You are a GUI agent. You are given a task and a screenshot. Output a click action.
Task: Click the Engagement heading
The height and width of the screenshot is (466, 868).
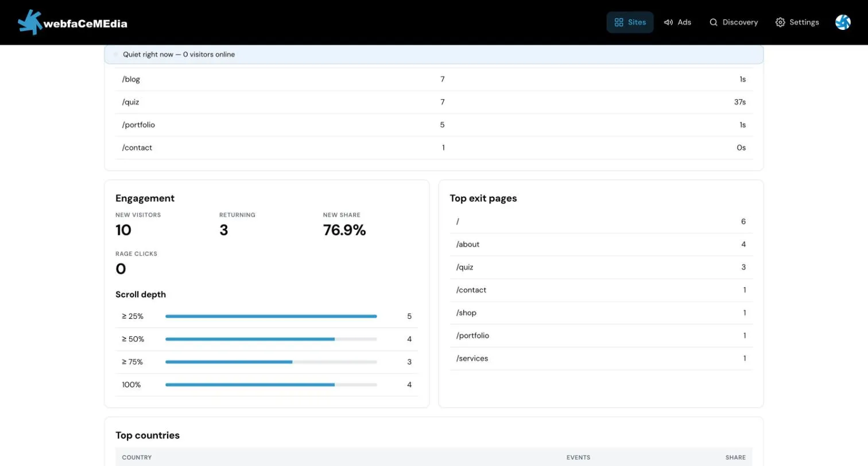click(145, 198)
